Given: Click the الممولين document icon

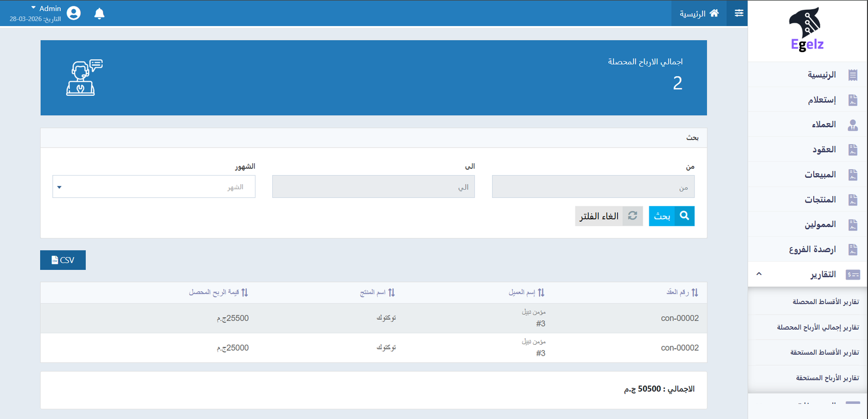Looking at the screenshot, I should tap(853, 224).
